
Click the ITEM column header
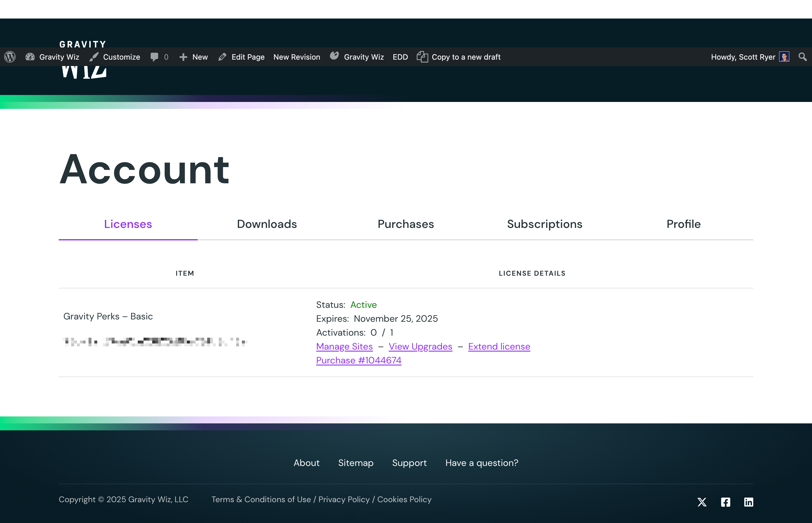coord(185,273)
